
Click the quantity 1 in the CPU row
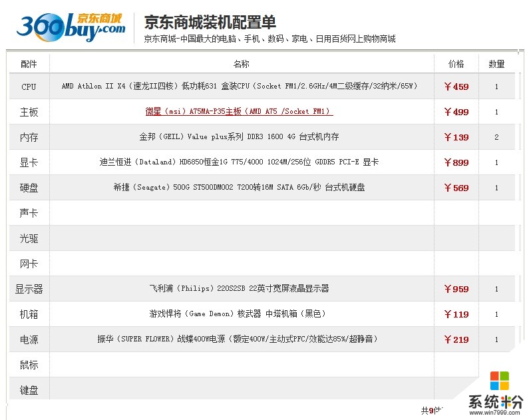click(496, 87)
